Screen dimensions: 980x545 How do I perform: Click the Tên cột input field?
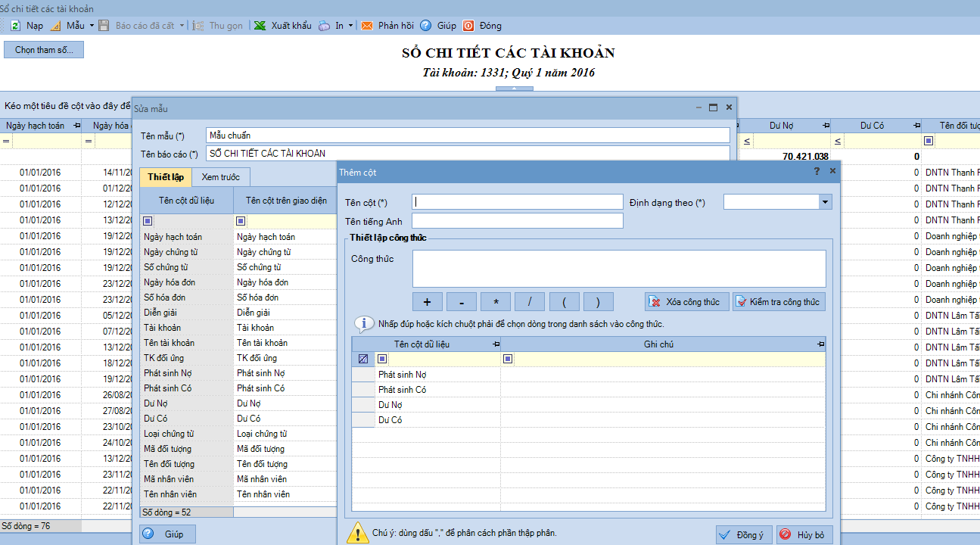518,202
